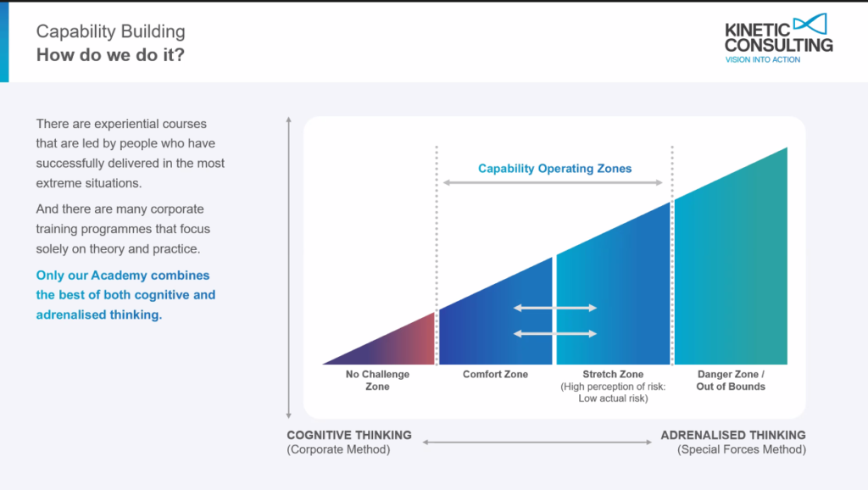The width and height of the screenshot is (868, 490).
Task: Click the Kinetic Consulting bowtie logo icon
Action: pos(812,23)
